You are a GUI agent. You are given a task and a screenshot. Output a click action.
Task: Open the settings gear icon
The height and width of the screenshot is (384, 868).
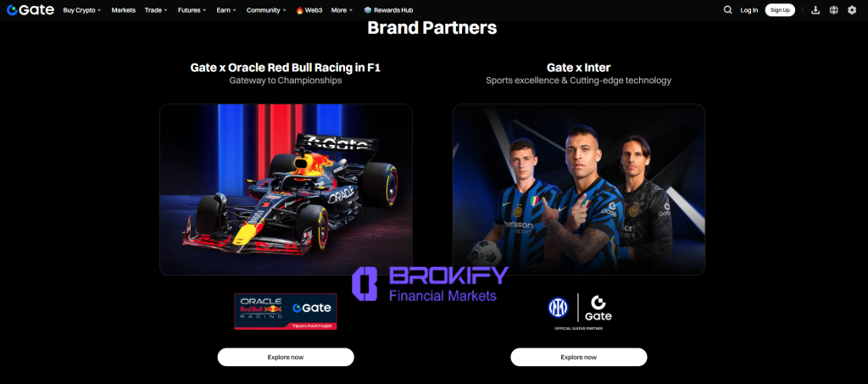851,10
